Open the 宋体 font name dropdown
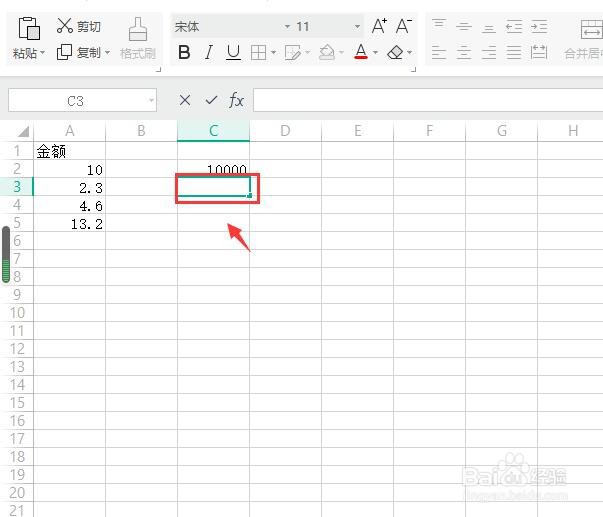603x517 pixels. tap(287, 27)
